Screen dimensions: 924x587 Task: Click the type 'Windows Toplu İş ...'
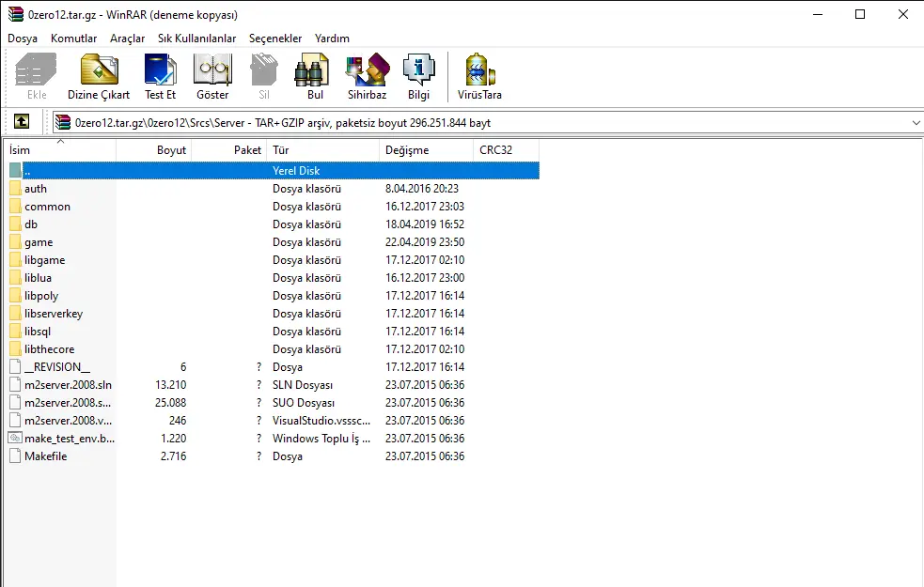pyautogui.click(x=321, y=438)
